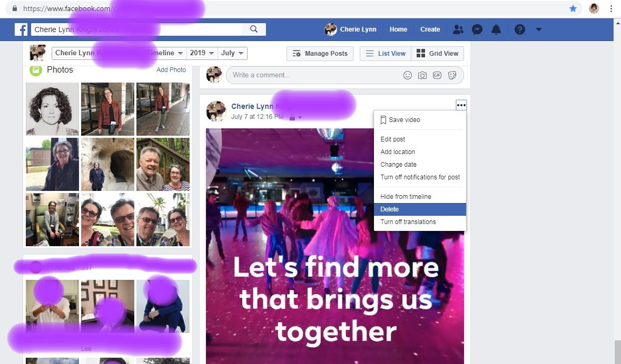Switch to List View
Screen dimensions: 621x364
(x=386, y=54)
